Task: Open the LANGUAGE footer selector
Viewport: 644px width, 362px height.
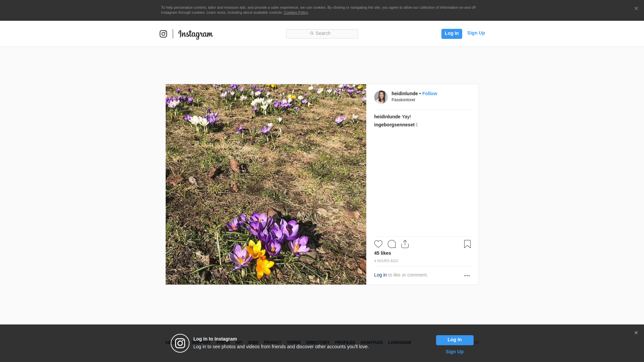Action: pos(400,343)
